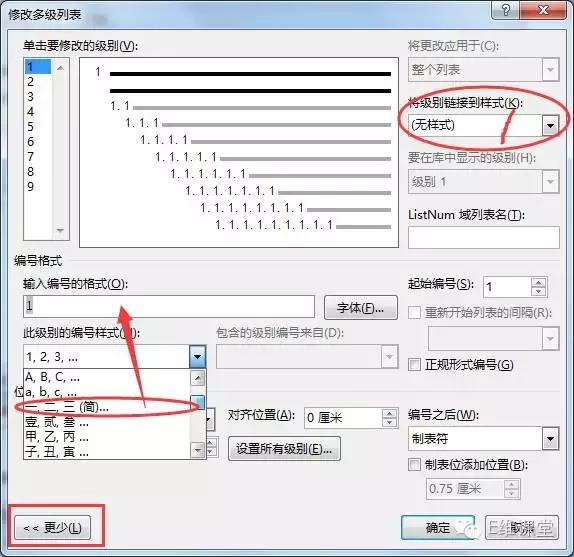
Task: Select level 4 in the level list
Action: tap(38, 112)
